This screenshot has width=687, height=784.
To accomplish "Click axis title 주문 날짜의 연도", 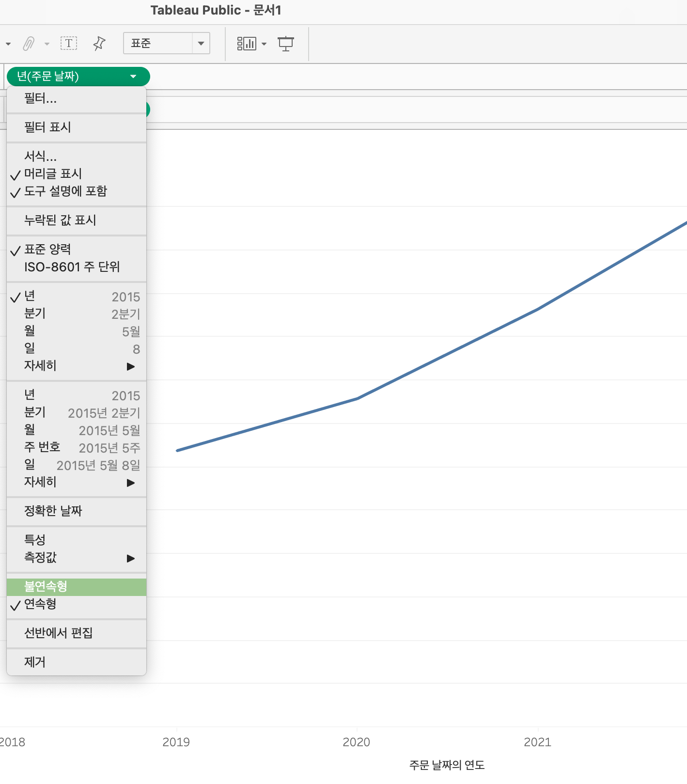I will coord(447,765).
